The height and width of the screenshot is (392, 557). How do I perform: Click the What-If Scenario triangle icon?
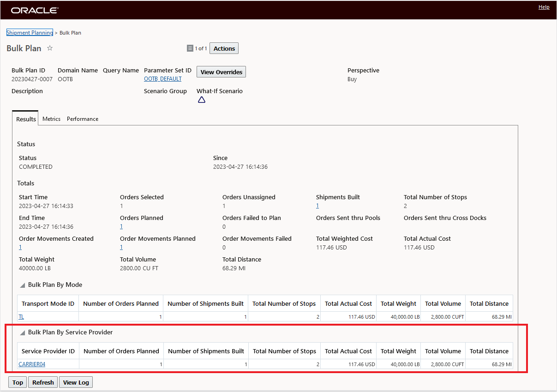[202, 100]
